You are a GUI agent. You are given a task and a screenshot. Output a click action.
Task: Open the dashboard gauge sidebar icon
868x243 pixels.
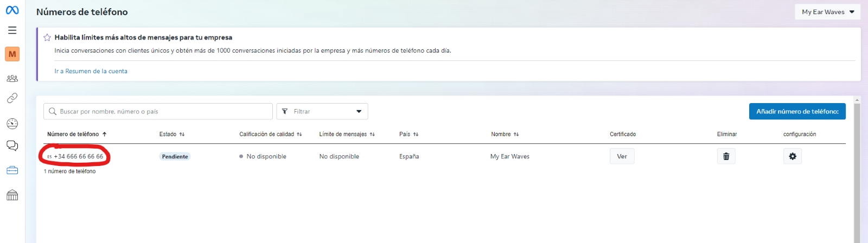click(12, 124)
